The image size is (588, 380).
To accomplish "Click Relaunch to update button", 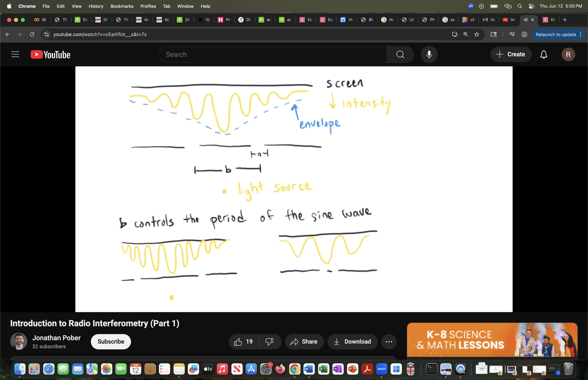I will (556, 34).
